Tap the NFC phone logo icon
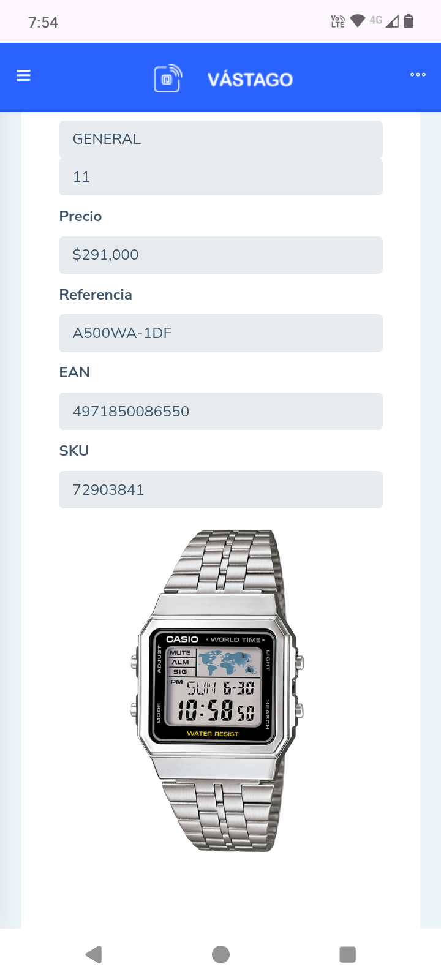441x980 pixels. pos(168,78)
